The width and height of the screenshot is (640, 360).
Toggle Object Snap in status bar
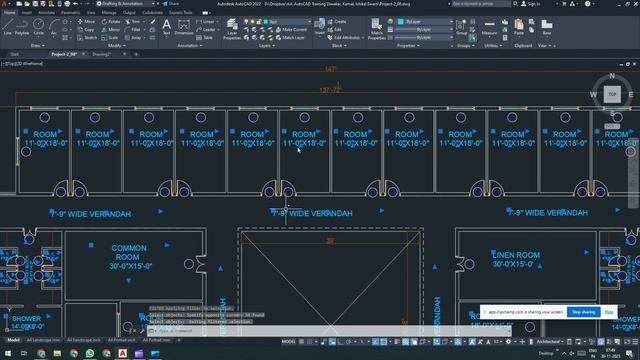(x=383, y=342)
